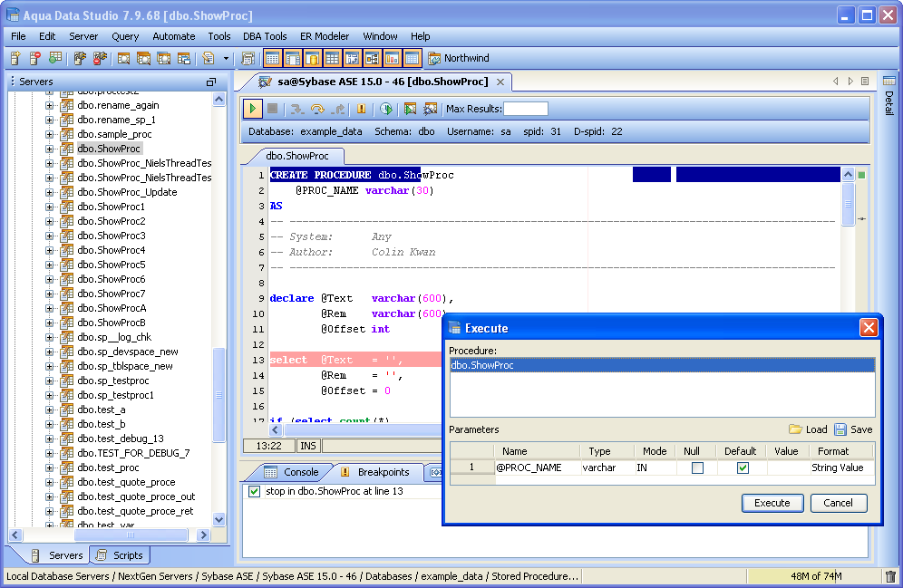Click the Detail side panel icon
Screen dimensions: 903x588
point(888,82)
